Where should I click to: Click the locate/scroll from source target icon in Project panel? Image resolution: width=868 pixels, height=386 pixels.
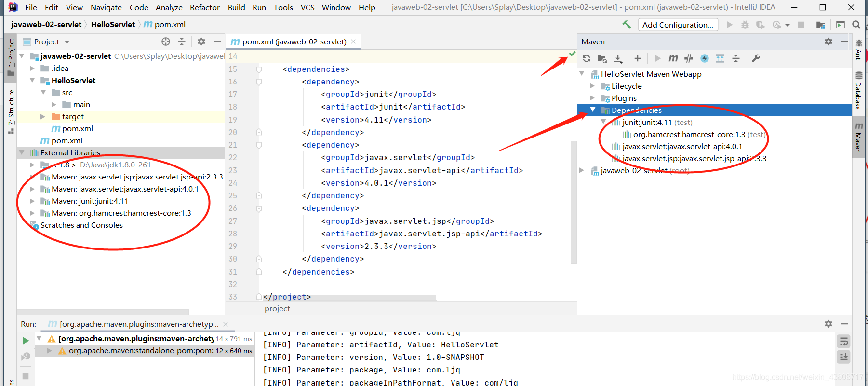[x=166, y=41]
